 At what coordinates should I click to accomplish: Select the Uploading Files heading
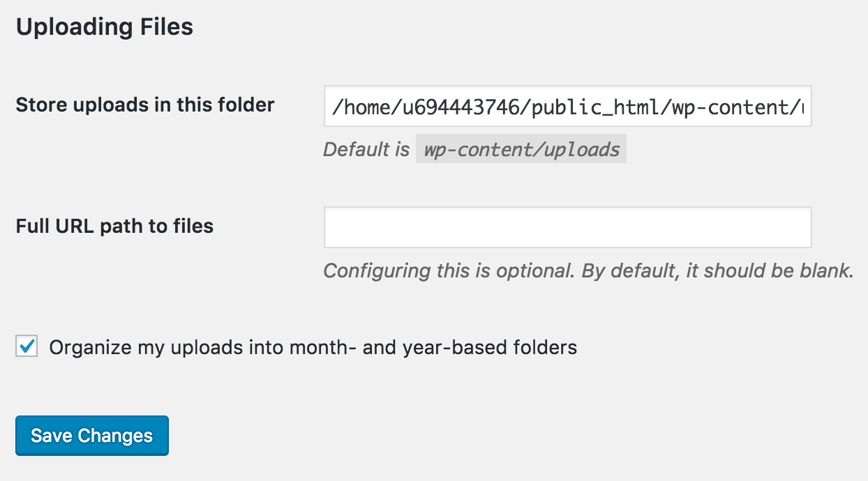click(105, 26)
